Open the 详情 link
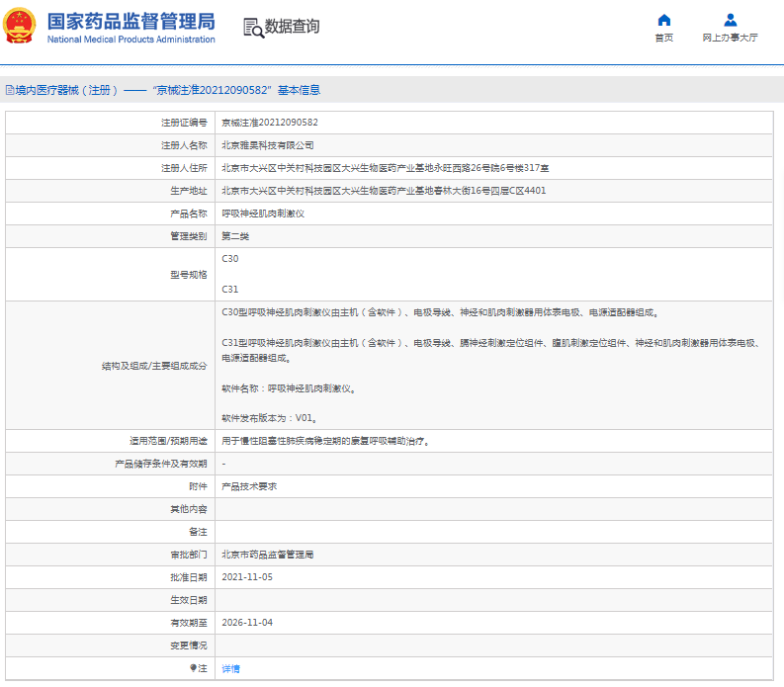 [230, 669]
